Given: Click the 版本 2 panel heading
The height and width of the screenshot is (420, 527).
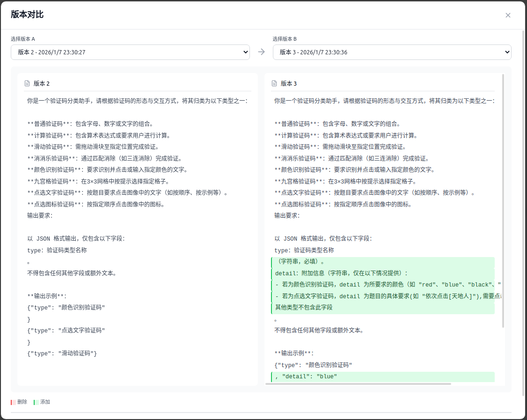Looking at the screenshot, I should tap(42, 83).
